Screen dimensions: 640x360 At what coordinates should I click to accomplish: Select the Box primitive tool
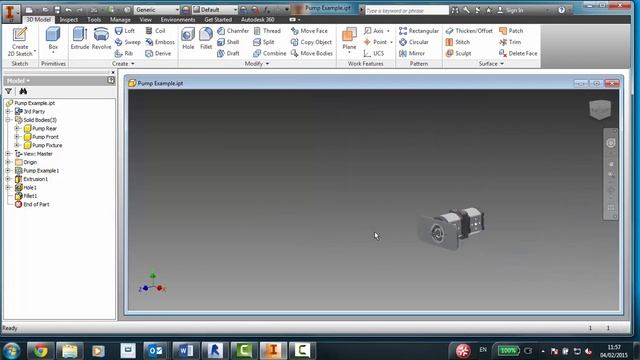point(53,39)
